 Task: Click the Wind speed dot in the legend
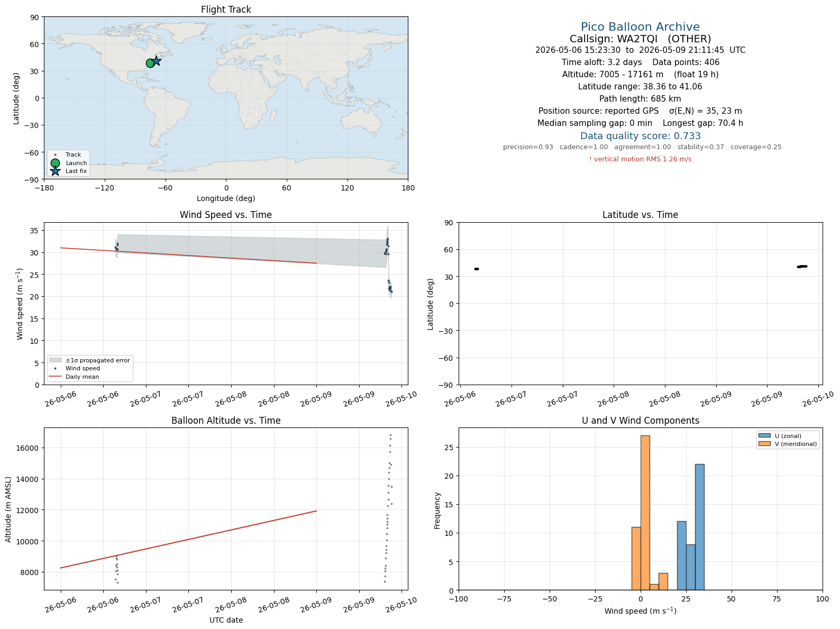[55, 368]
